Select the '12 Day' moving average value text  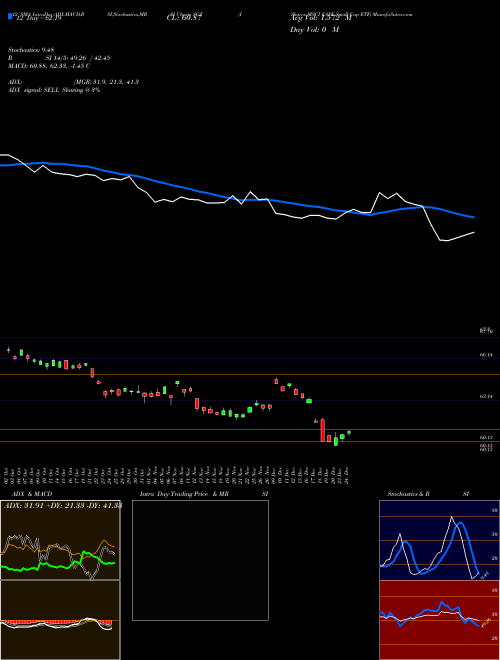tap(37, 18)
